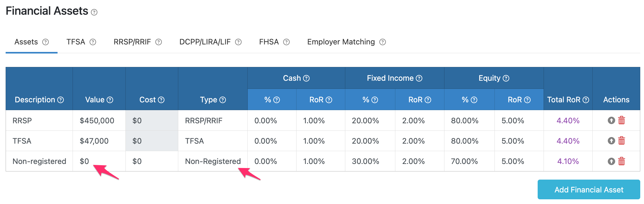Open Type column help icon
The image size is (644, 204).
pyautogui.click(x=223, y=100)
